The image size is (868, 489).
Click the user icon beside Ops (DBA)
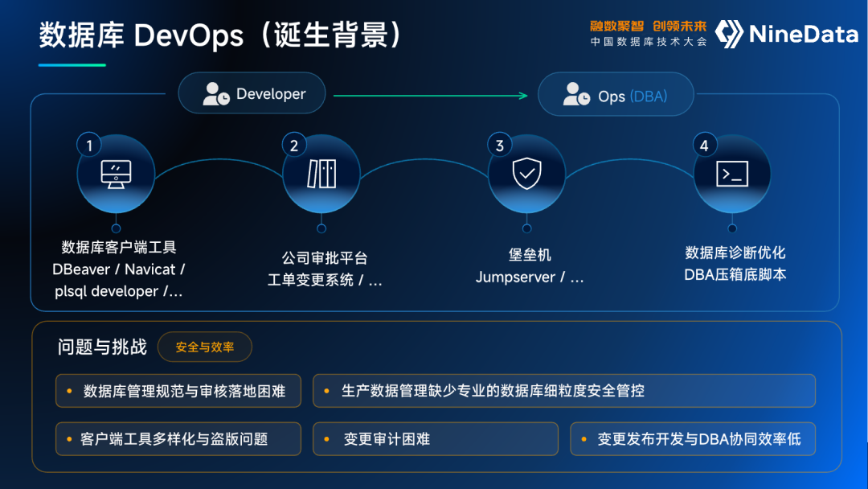click(x=576, y=94)
